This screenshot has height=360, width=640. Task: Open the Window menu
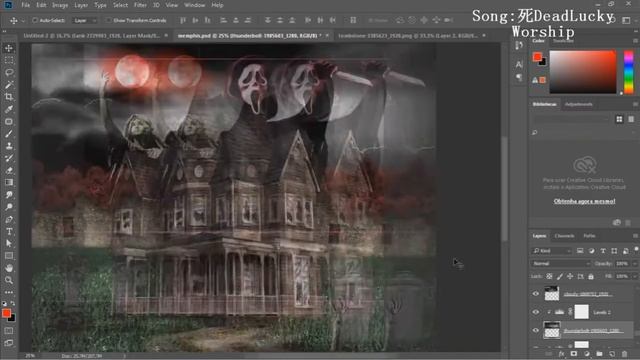(194, 5)
